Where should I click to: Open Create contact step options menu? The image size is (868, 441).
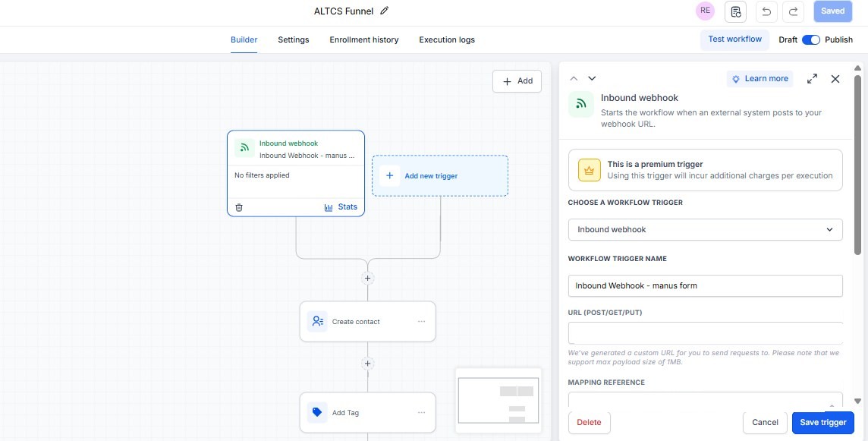pos(422,321)
